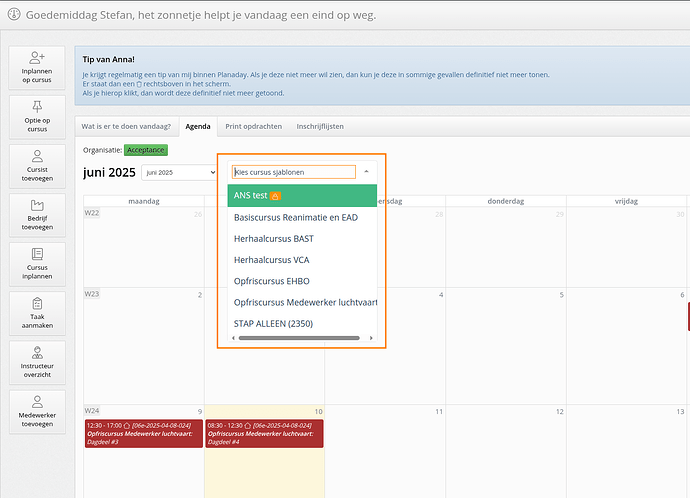This screenshot has width=690, height=498.
Task: Click Medewerker toevoegen sidebar button
Action: pos(37,412)
